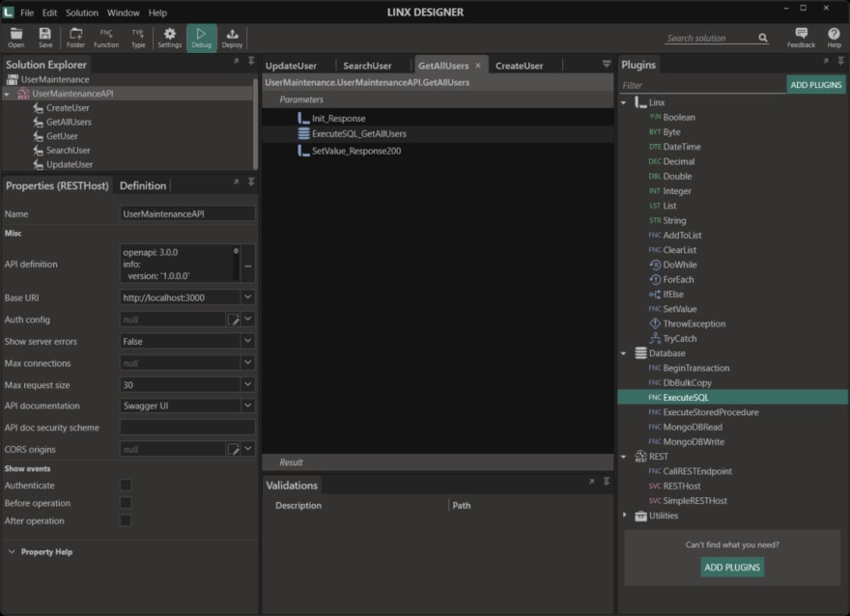Enable the After operation checkbox
850x616 pixels.
pyautogui.click(x=126, y=520)
